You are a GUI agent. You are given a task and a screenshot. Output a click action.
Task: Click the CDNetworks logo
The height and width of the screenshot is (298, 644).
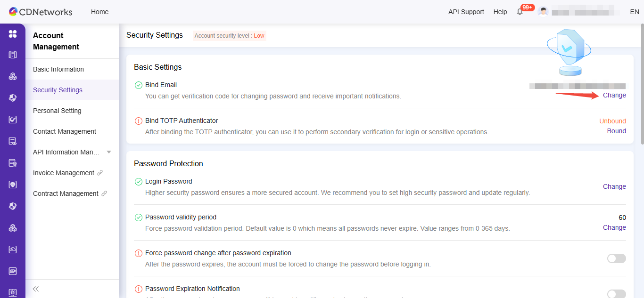[41, 12]
